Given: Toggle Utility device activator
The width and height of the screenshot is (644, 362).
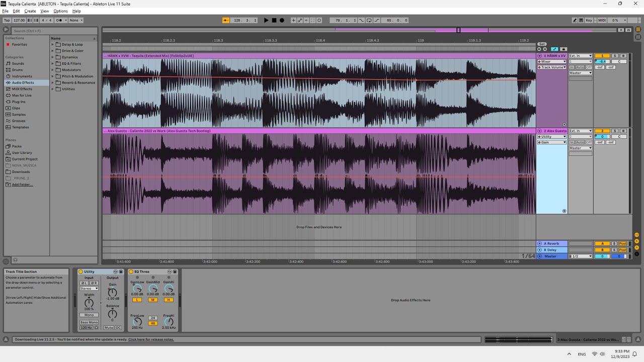Looking at the screenshot, I should [80, 271].
